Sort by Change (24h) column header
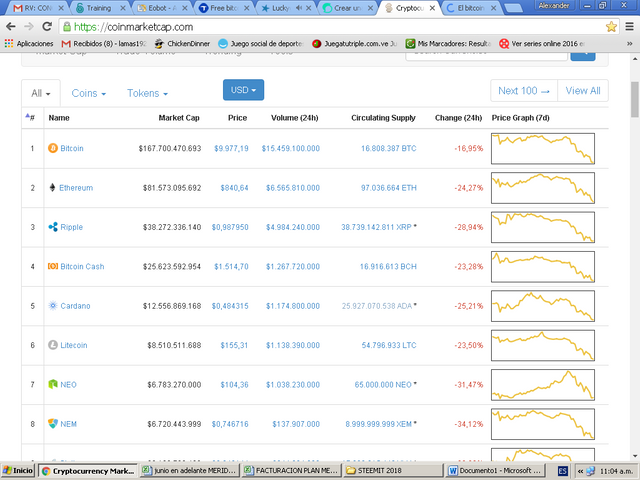640x480 pixels. (458, 118)
